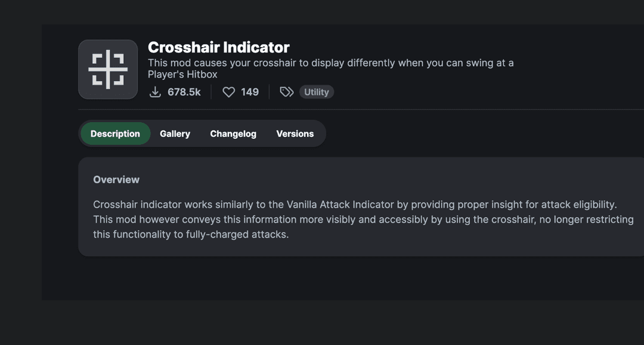Click the 149 likes counter
Image resolution: width=644 pixels, height=345 pixels.
[x=249, y=92]
